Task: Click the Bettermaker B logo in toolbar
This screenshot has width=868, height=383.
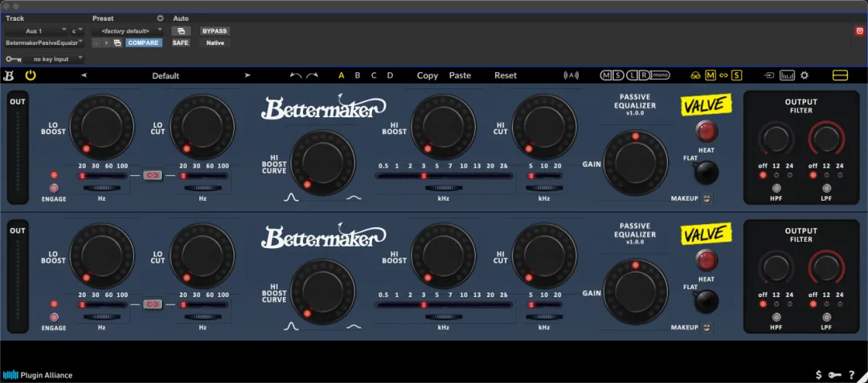Action: [x=8, y=75]
